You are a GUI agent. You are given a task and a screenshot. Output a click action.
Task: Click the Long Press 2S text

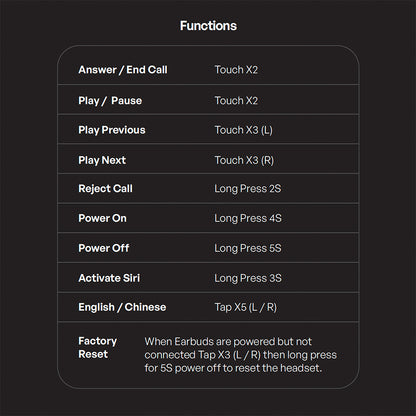click(x=248, y=189)
